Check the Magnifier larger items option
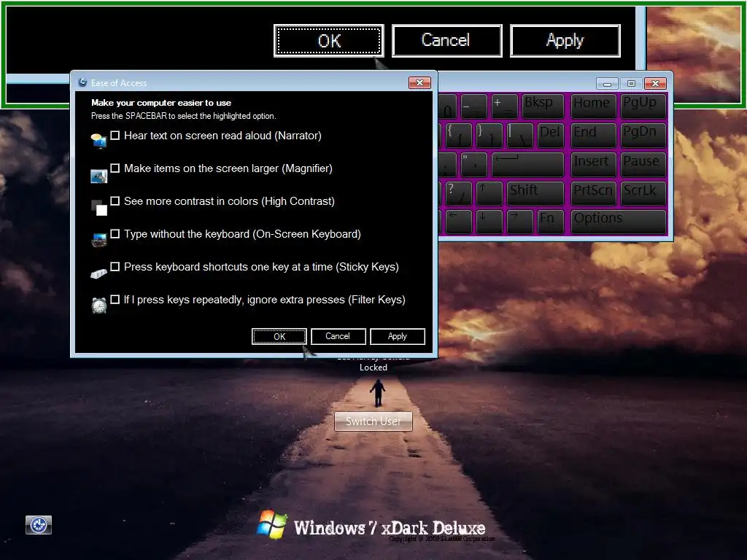The height and width of the screenshot is (560, 747). [115, 168]
